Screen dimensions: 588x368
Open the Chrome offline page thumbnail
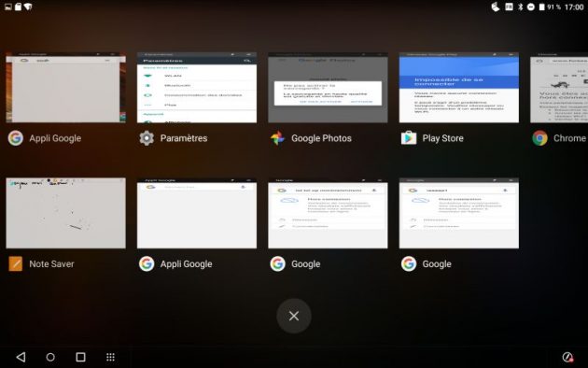(x=559, y=88)
